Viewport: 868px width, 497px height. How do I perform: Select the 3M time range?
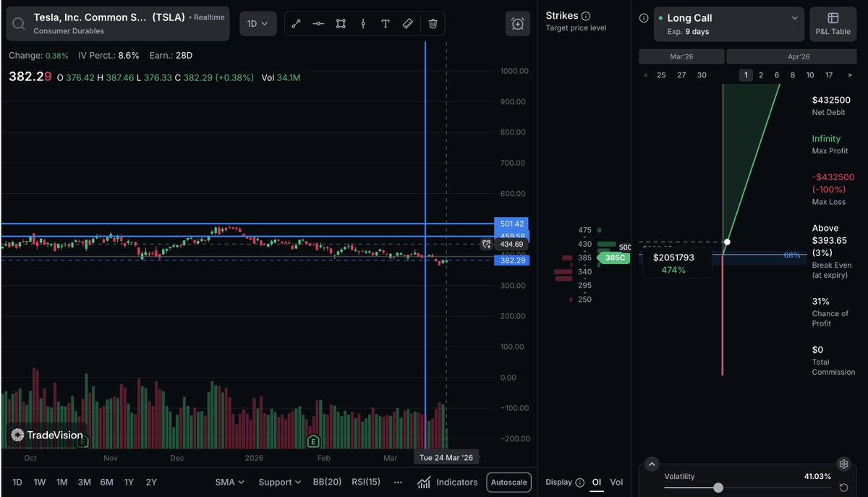click(85, 483)
